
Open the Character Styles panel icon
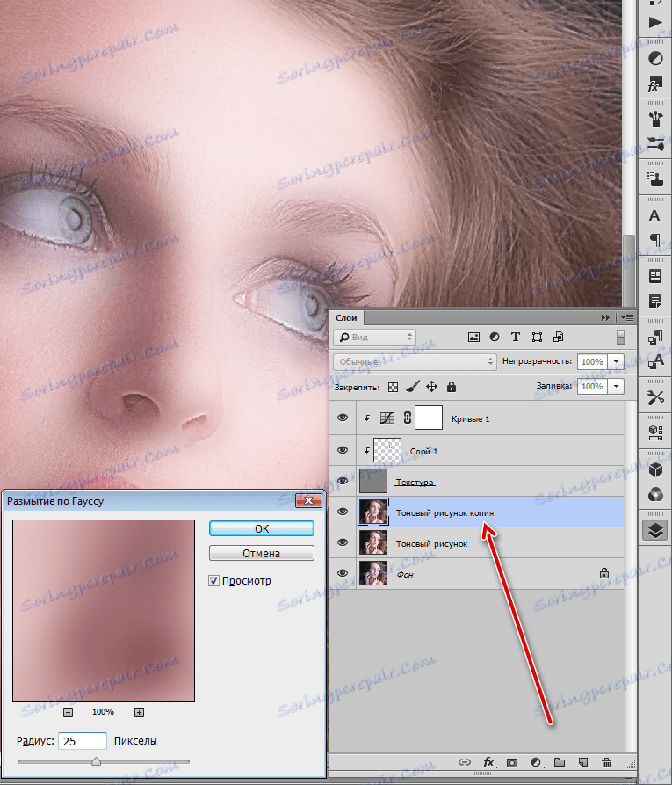point(655,361)
